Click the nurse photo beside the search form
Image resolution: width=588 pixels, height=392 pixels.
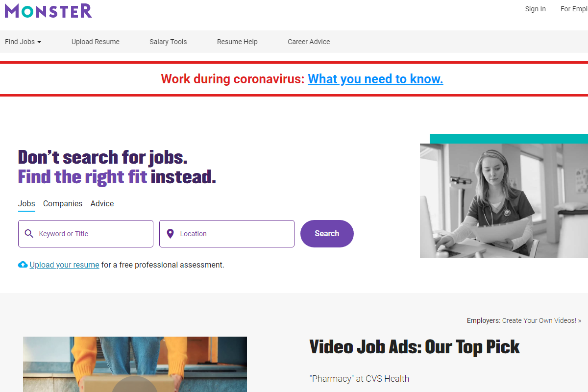tap(504, 201)
